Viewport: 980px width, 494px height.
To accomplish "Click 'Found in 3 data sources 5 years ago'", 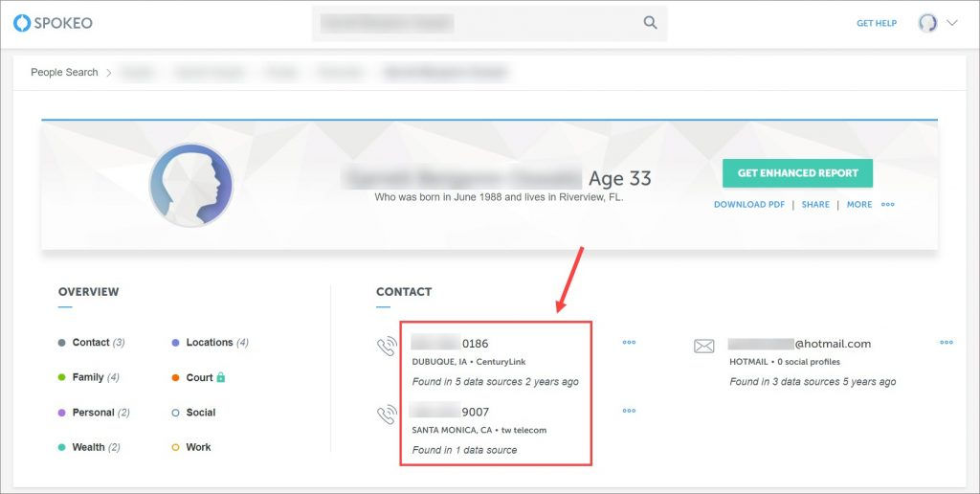I will 813,382.
